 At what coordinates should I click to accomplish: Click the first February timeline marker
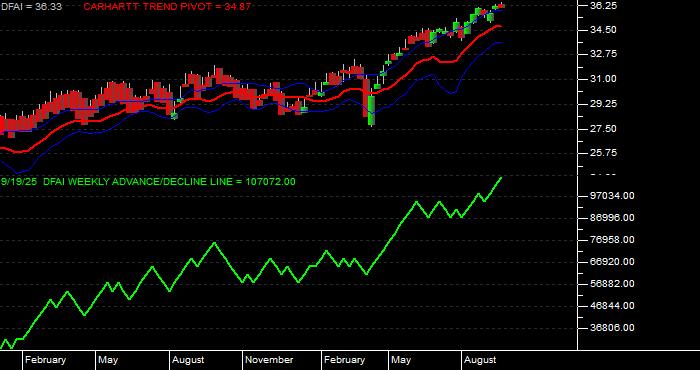coord(45,360)
